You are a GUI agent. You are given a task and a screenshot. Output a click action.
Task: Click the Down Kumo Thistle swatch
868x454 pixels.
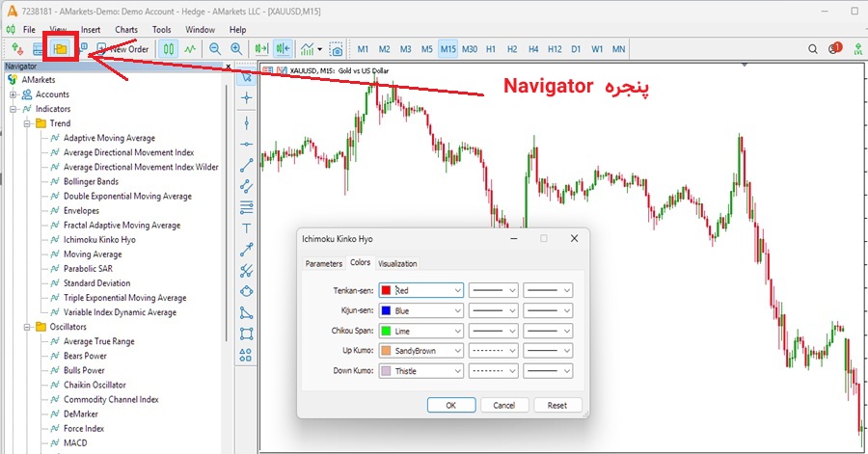click(x=386, y=371)
